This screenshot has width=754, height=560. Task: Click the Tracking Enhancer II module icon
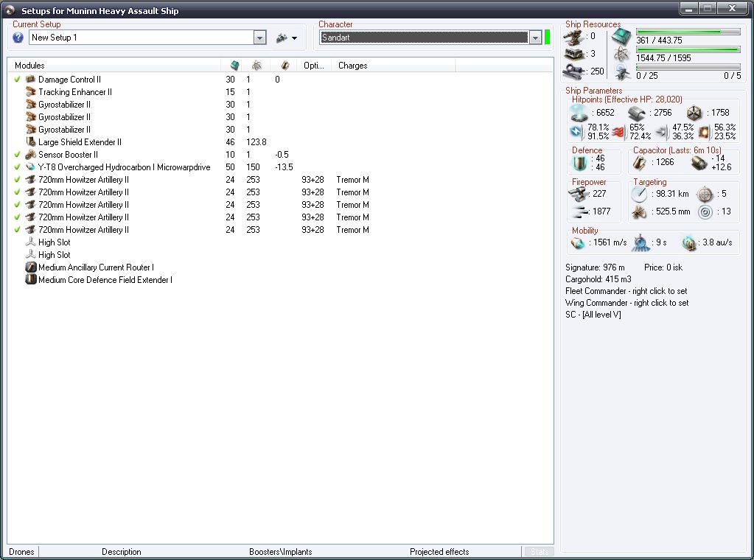click(31, 92)
